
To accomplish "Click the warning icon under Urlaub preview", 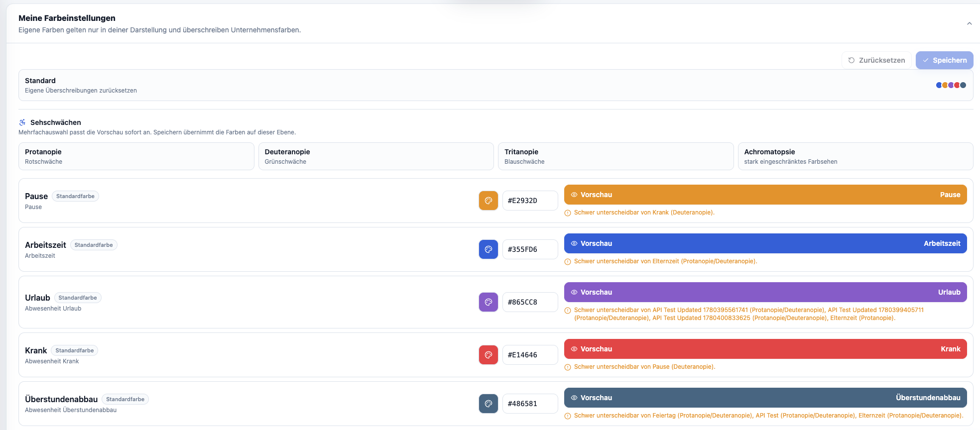I will (x=568, y=311).
